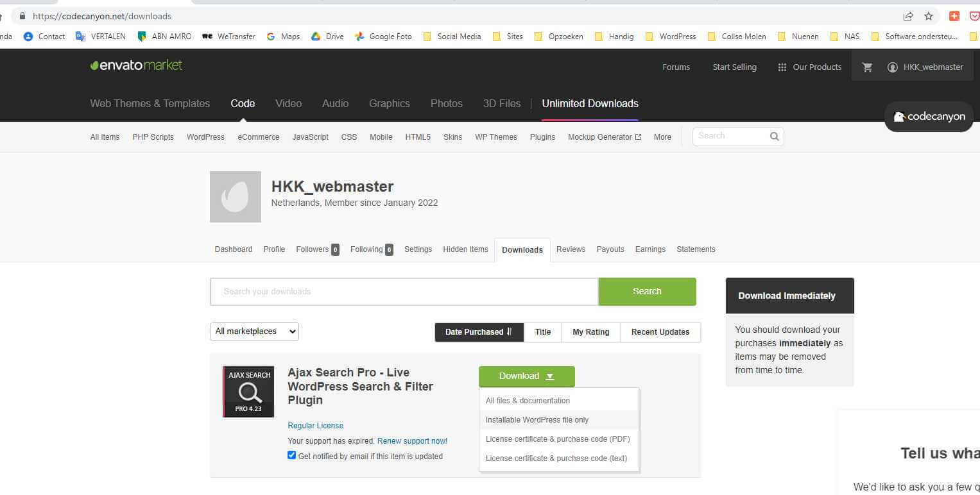Viewport: 980px width, 495px height.
Task: Switch to the Settings tab
Action: [418, 249]
